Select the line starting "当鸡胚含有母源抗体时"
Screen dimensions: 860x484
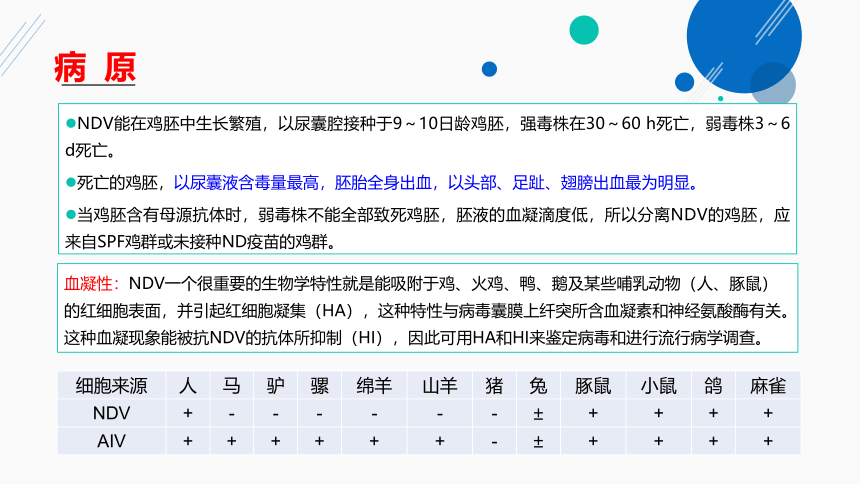[428, 215]
